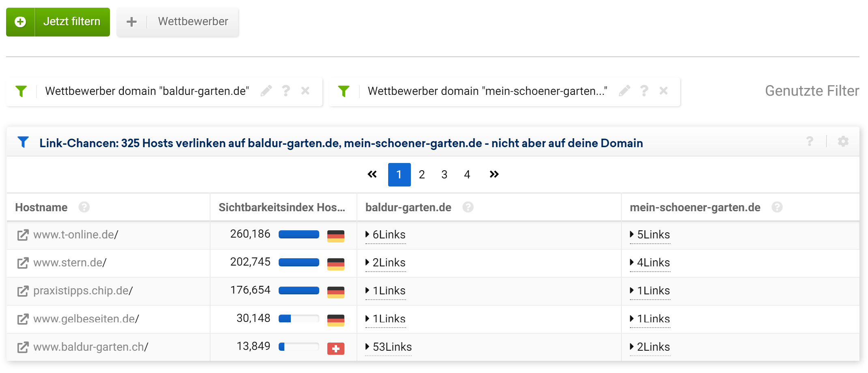The image size is (868, 373).
Task: Expand 53Links for www.baldur-garten.ch
Action: (x=389, y=347)
